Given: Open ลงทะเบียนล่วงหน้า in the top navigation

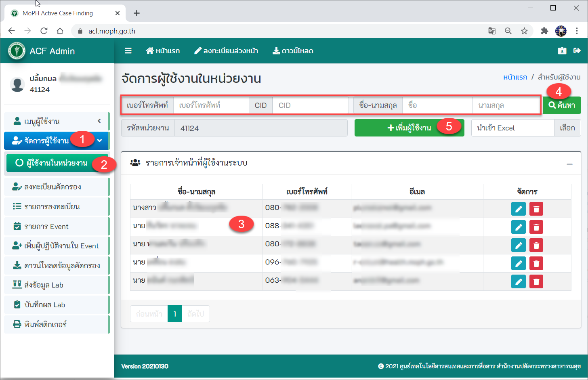Looking at the screenshot, I should [226, 51].
